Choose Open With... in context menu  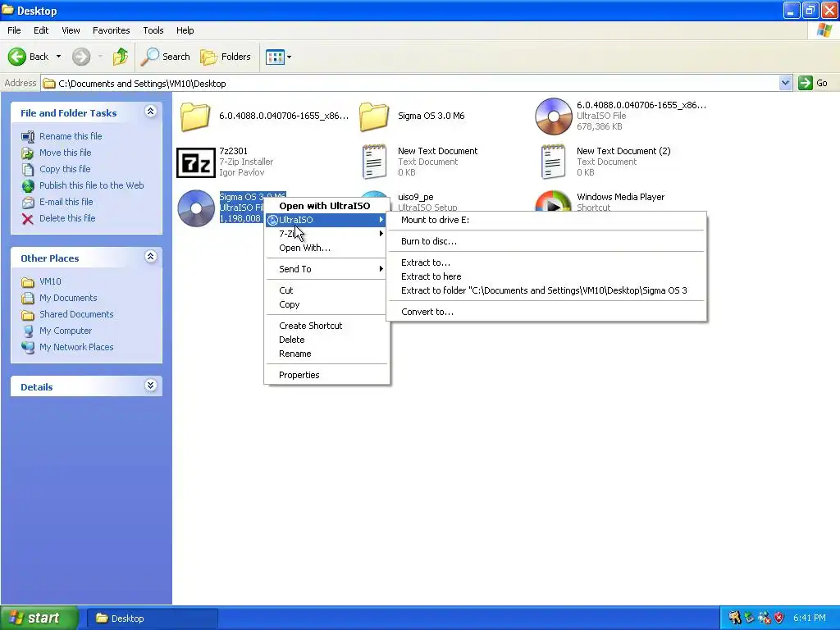click(326, 248)
